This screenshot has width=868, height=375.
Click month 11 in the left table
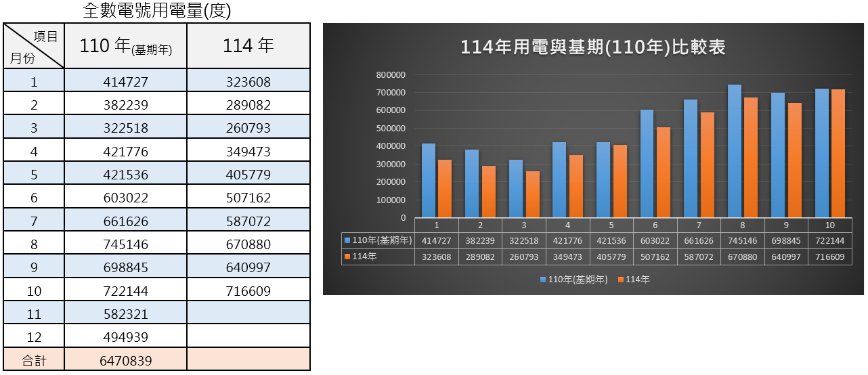(x=34, y=314)
